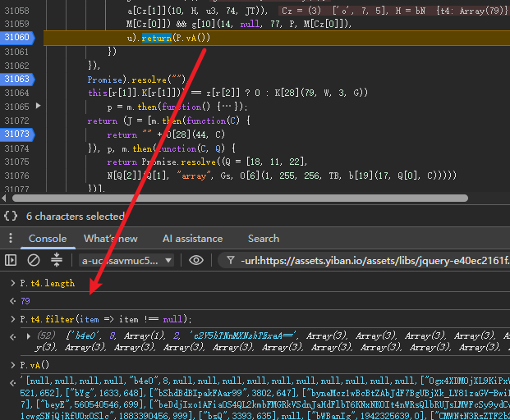
Task: Switch to the Console tab
Action: click(x=48, y=239)
